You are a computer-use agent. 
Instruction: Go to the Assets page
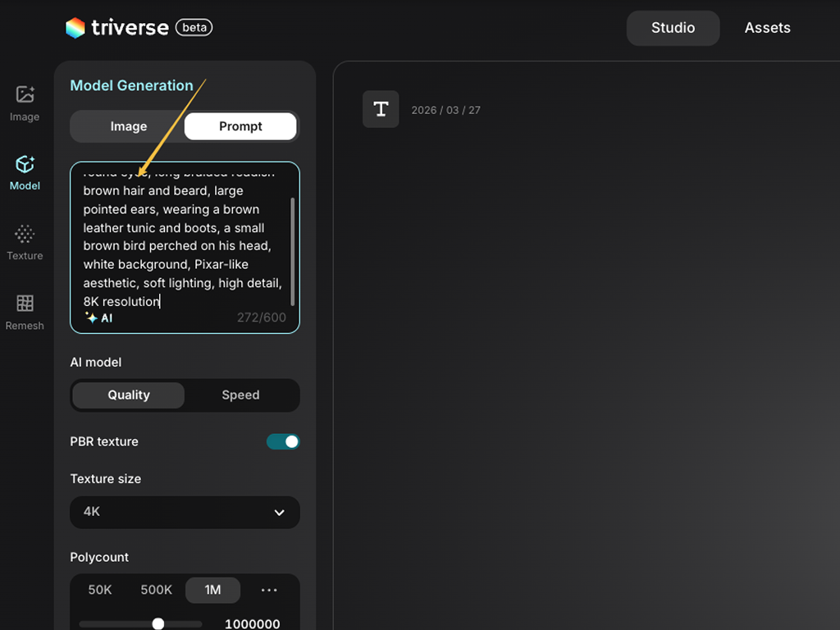click(x=767, y=28)
